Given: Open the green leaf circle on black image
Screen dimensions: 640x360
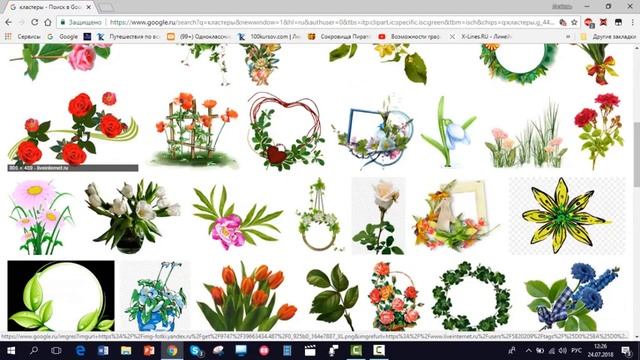Looking at the screenshot, I should point(61,296).
